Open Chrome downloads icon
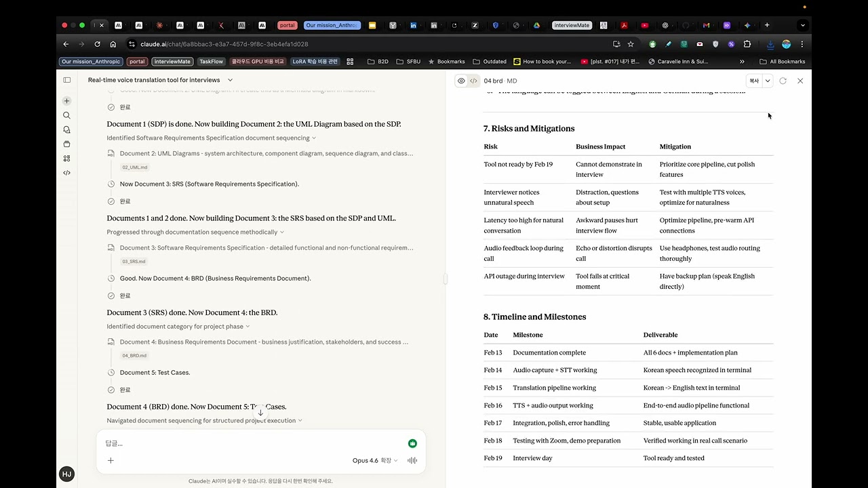Screen dimensions: 868x488 (770, 44)
